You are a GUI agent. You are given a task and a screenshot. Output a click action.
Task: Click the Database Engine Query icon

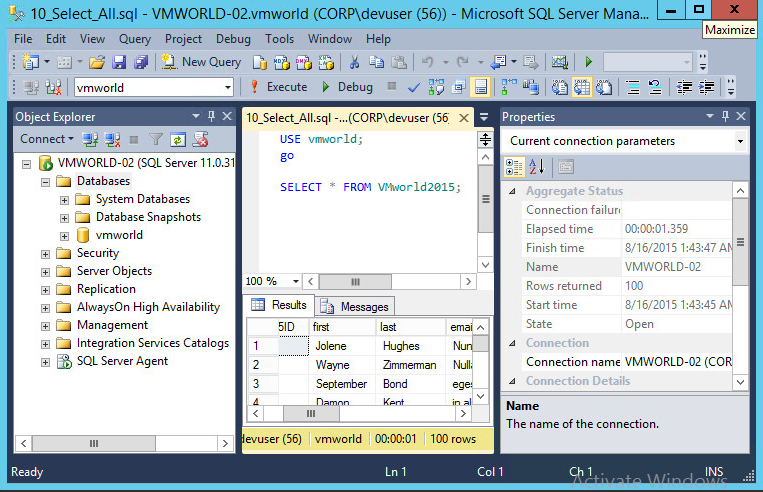tap(260, 62)
